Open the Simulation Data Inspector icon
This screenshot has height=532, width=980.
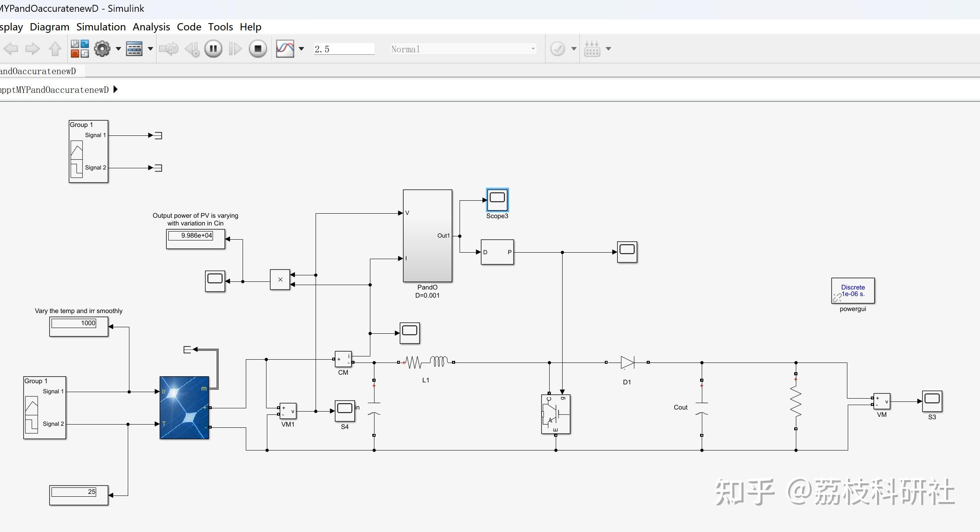[285, 49]
